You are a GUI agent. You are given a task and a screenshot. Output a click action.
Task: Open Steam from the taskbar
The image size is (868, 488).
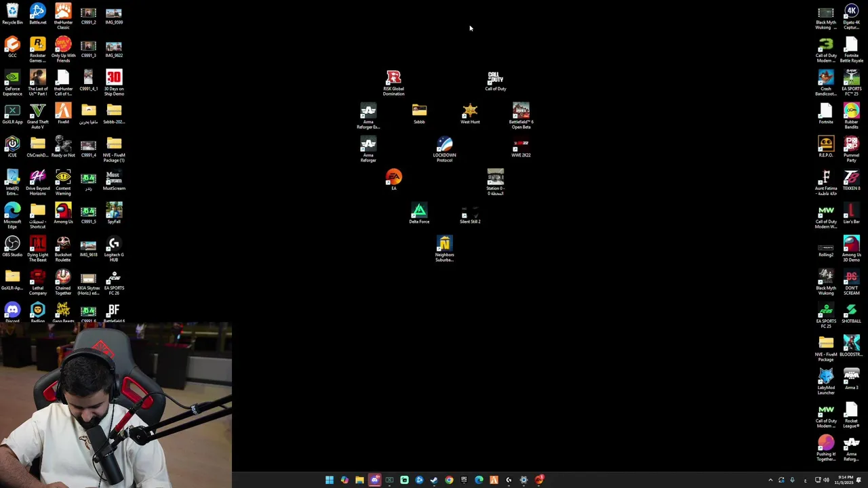click(434, 480)
